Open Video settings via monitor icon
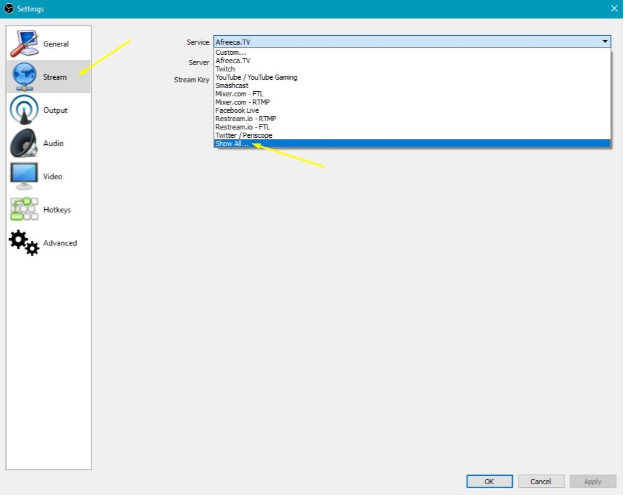 (24, 176)
